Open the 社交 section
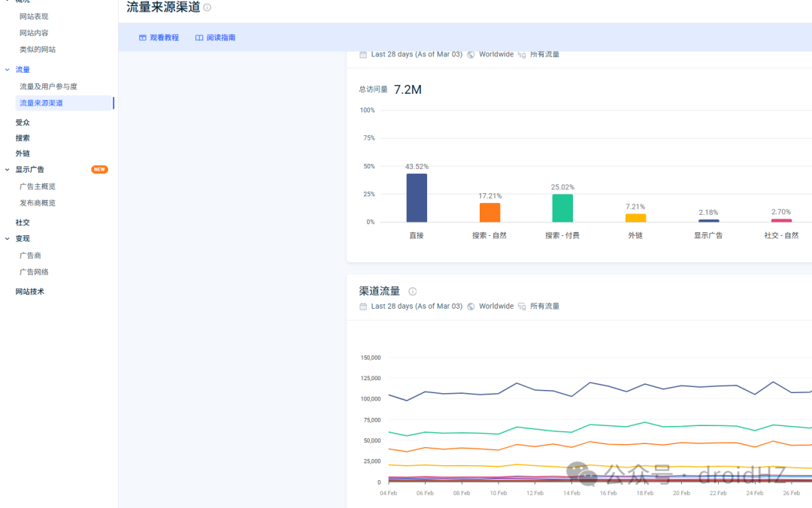Viewport: 812px width, 508px height. (23, 222)
